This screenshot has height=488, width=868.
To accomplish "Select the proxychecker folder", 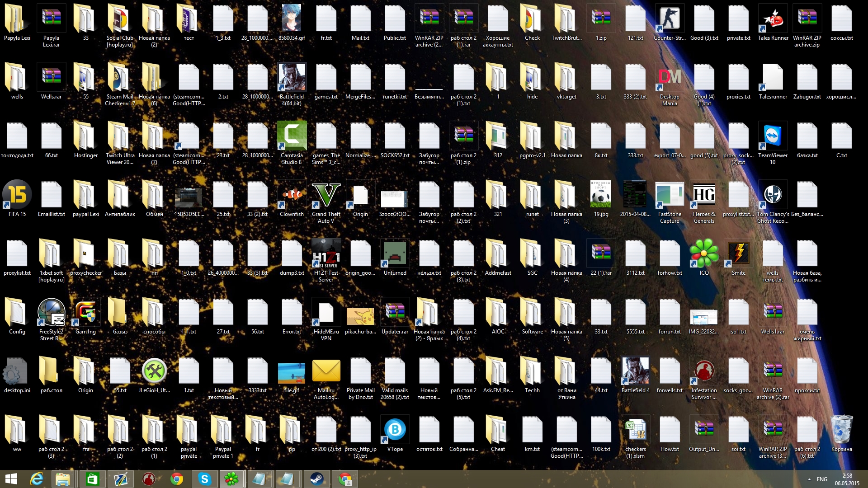I will tap(86, 253).
